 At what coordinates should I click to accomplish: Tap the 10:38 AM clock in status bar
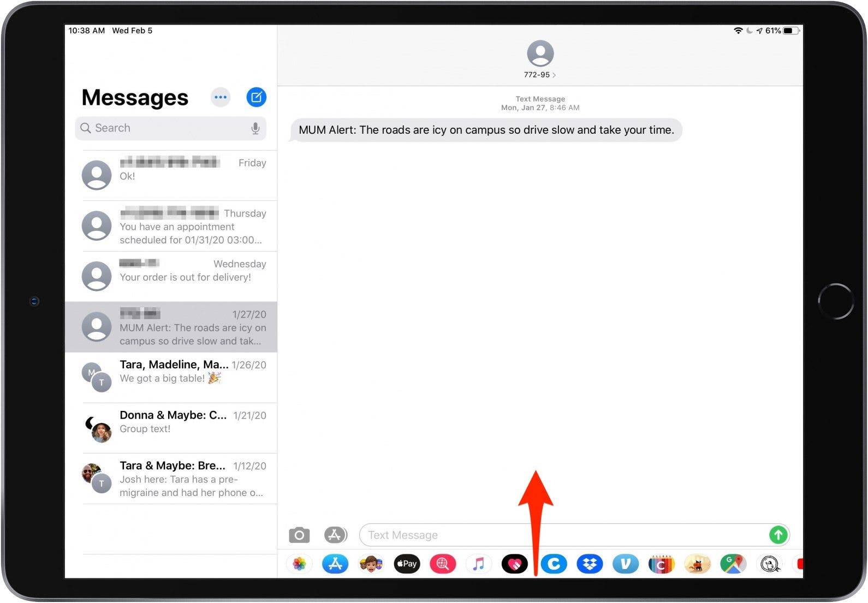coord(87,31)
